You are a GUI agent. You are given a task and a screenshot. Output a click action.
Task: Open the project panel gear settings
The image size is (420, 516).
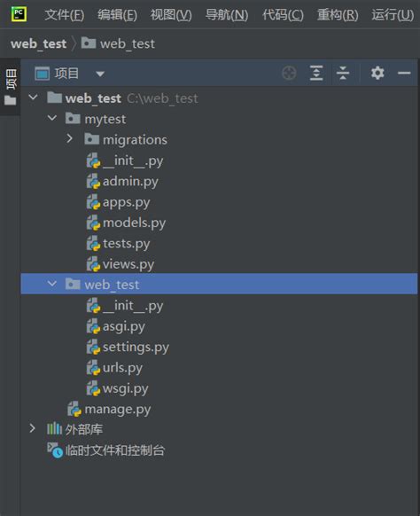(377, 73)
